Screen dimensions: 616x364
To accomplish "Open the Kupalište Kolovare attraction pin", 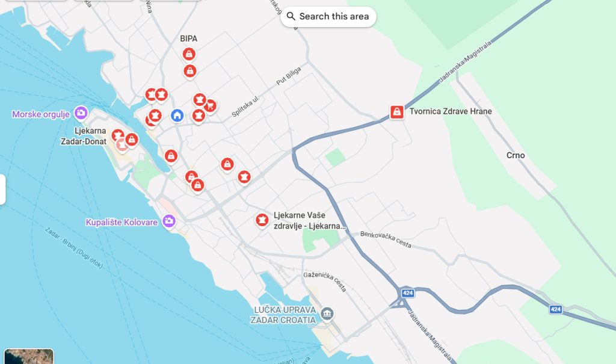I will (x=169, y=221).
